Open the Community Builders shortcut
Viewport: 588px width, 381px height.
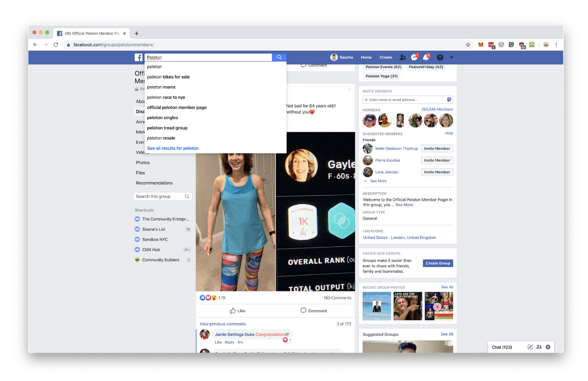click(x=161, y=260)
